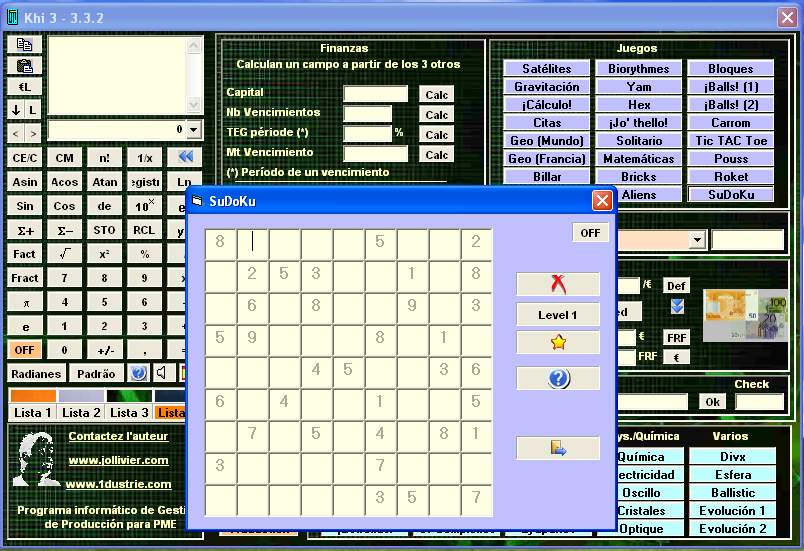The height and width of the screenshot is (551, 804).
Task: Click Calc button next to Capital
Action: tap(436, 95)
